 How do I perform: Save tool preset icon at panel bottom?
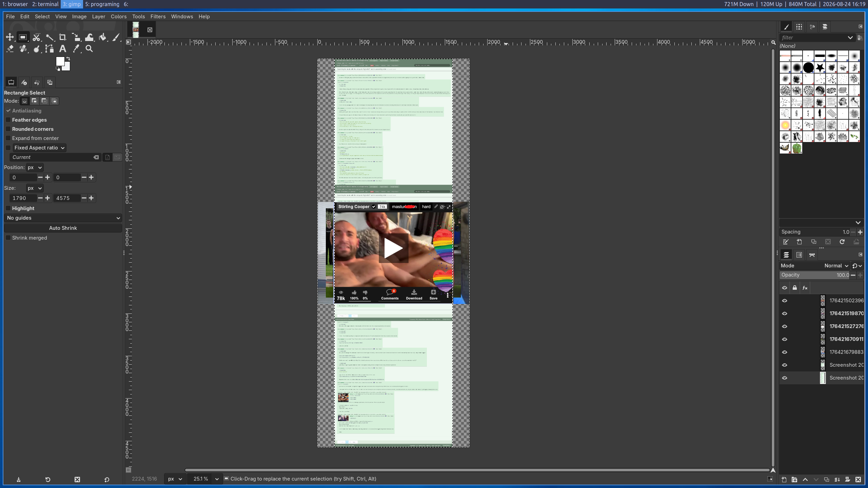[19, 480]
